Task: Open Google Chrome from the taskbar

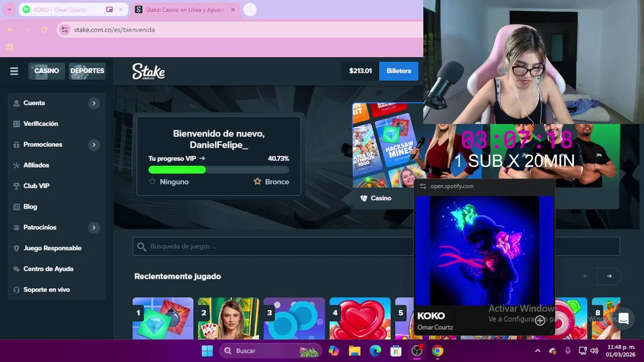Action: (x=438, y=351)
